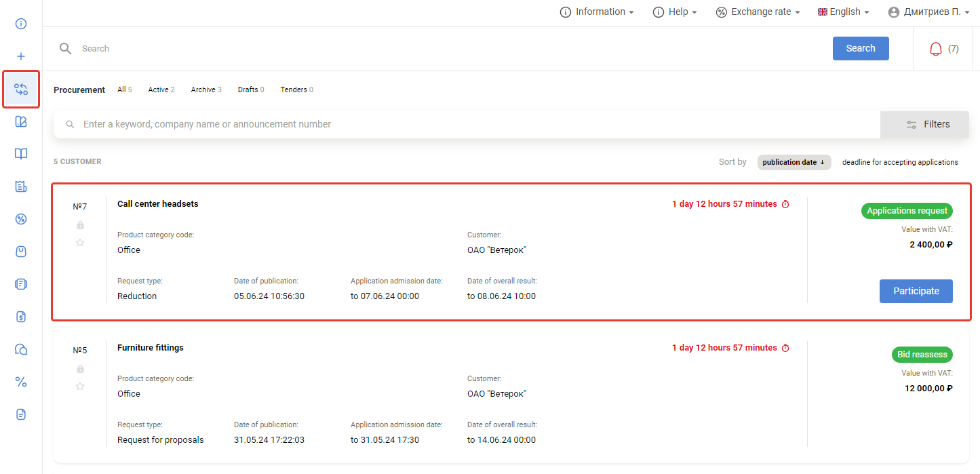Click the №7 announcement number
The height and width of the screenshot is (474, 980).
click(x=80, y=207)
